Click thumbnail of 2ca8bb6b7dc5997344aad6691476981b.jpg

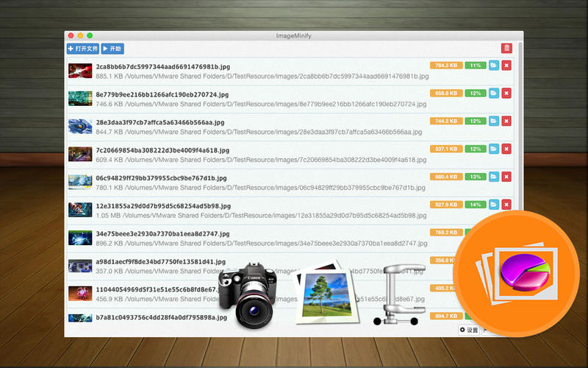click(80, 71)
